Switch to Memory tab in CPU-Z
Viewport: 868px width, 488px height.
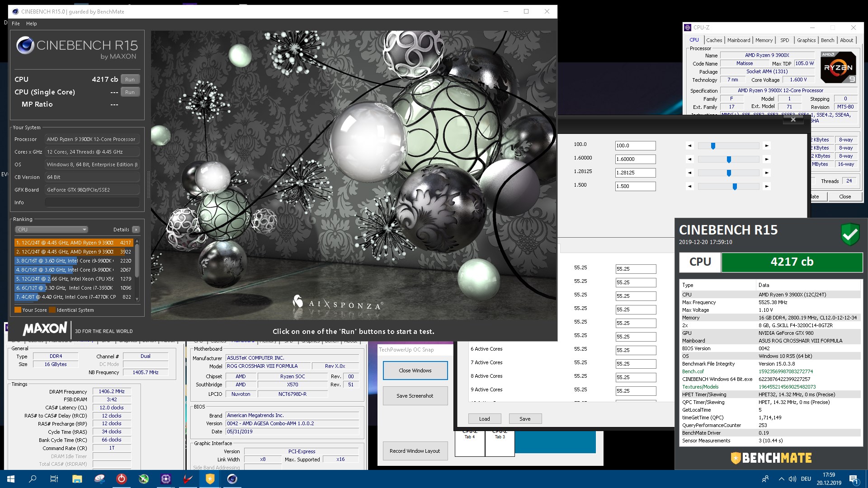point(764,40)
